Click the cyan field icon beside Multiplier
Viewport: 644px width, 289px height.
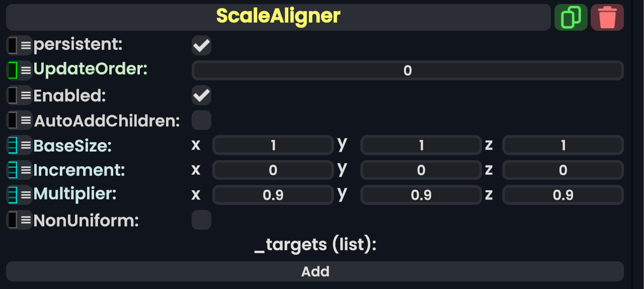pyautogui.click(x=13, y=194)
